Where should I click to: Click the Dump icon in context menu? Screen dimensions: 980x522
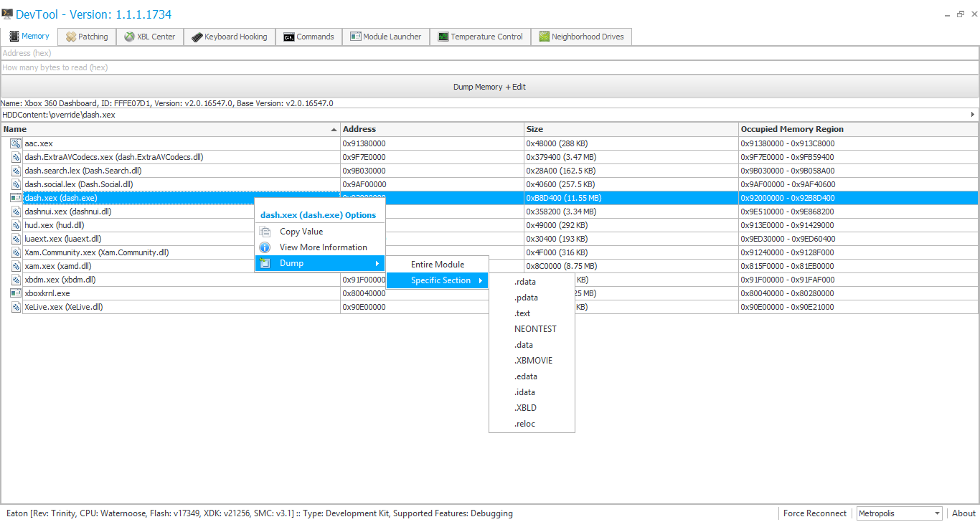click(x=265, y=263)
